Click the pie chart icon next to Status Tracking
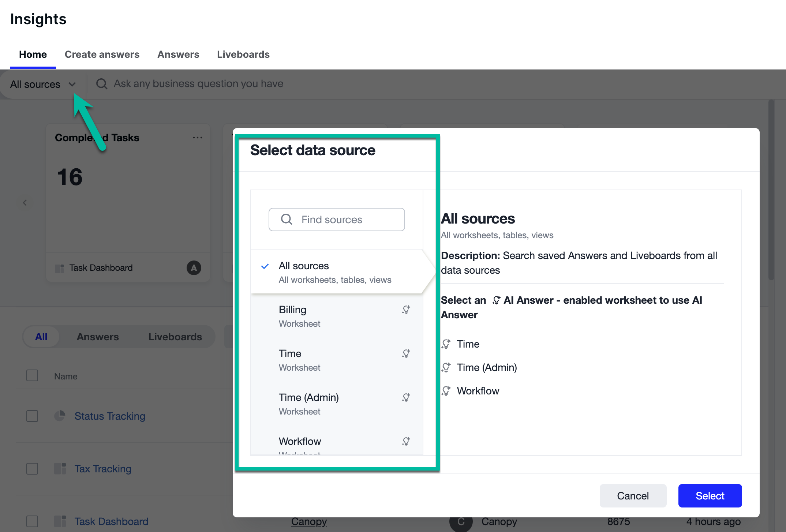This screenshot has width=786, height=532. [60, 416]
